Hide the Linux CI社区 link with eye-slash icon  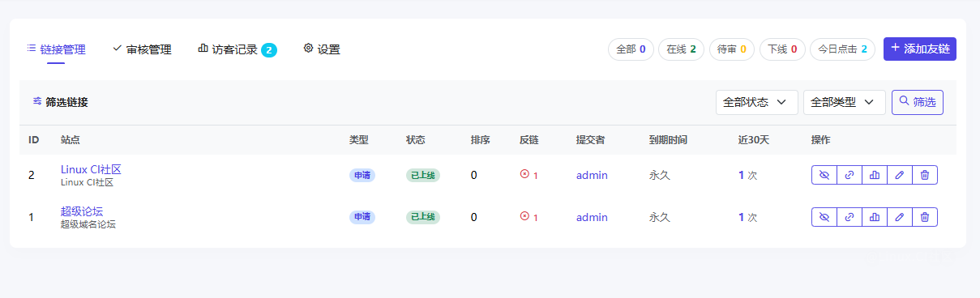click(824, 175)
